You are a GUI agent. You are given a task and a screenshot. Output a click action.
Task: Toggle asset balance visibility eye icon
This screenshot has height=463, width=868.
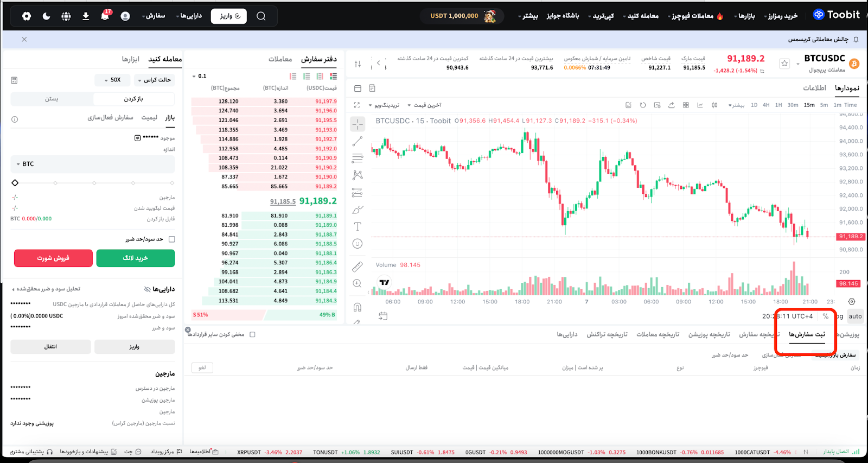pyautogui.click(x=148, y=289)
